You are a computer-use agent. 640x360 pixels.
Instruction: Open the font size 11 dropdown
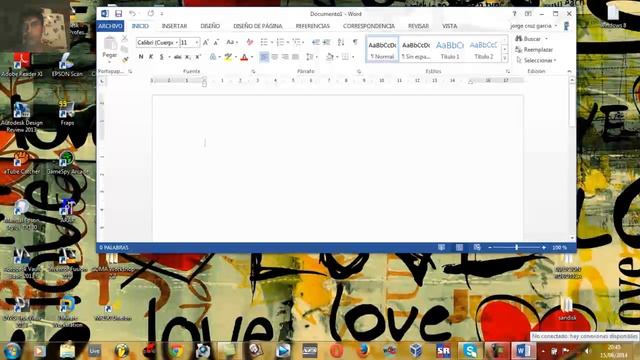[x=197, y=42]
